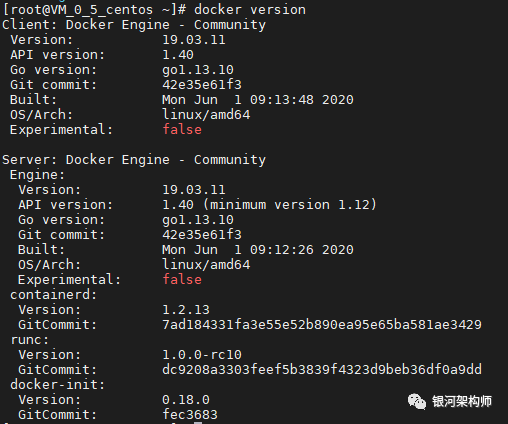Click the 'GitCommit:' label under runc
This screenshot has width=508, height=424.
(x=57, y=370)
